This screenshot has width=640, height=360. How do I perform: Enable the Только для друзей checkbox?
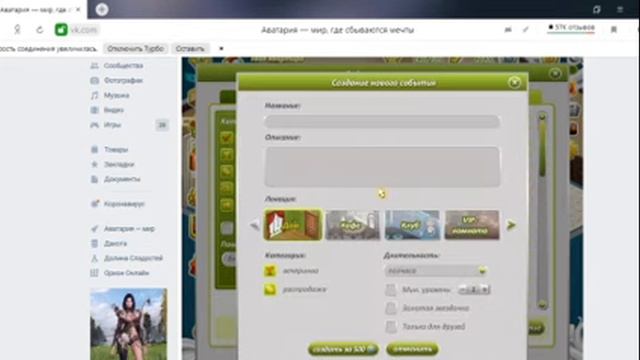[391, 327]
